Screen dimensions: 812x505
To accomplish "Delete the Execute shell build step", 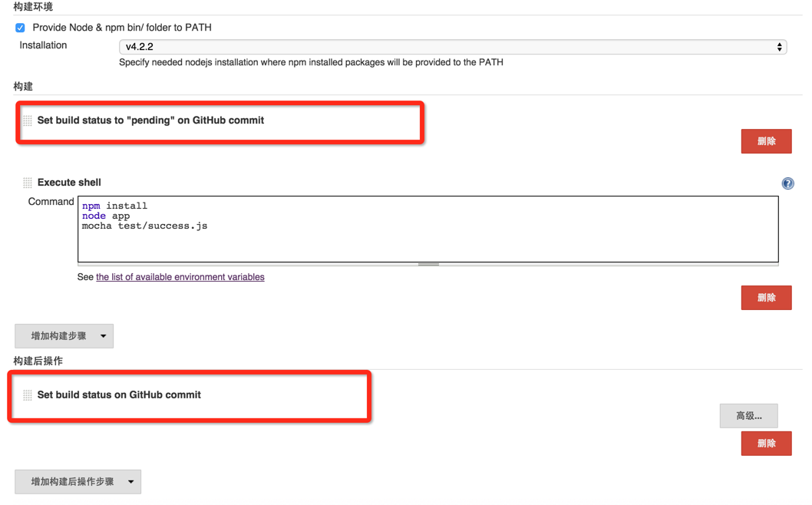I will tap(766, 298).
